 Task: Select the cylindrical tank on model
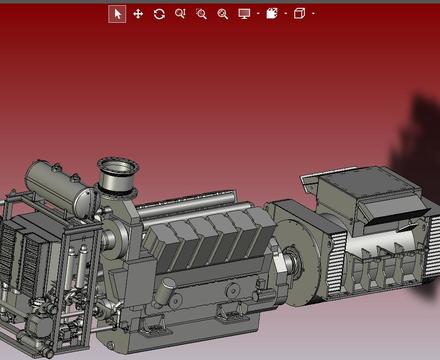pos(62,188)
